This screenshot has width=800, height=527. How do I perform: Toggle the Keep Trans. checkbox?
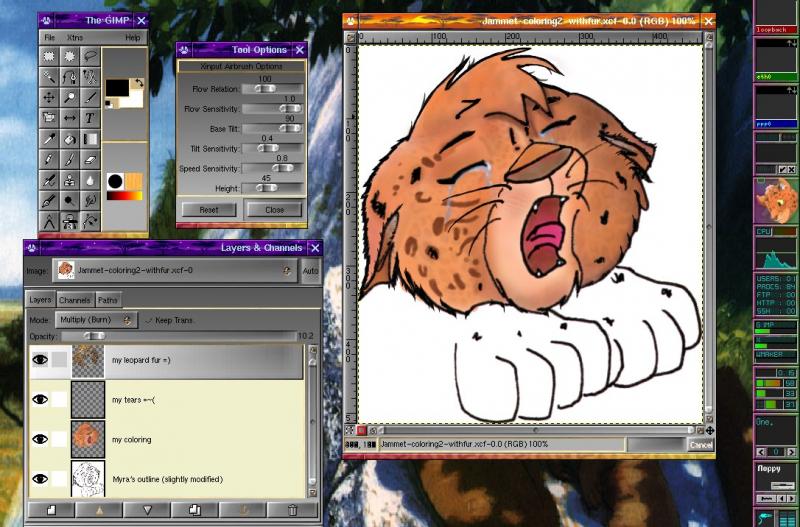point(149,320)
